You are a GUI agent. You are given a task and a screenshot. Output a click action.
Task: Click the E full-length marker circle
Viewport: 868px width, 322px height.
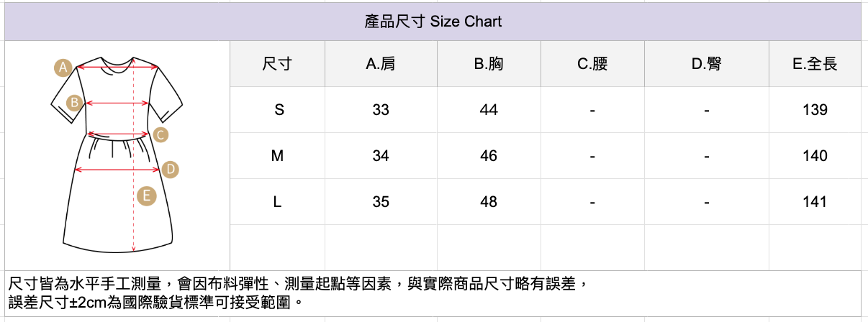click(146, 195)
